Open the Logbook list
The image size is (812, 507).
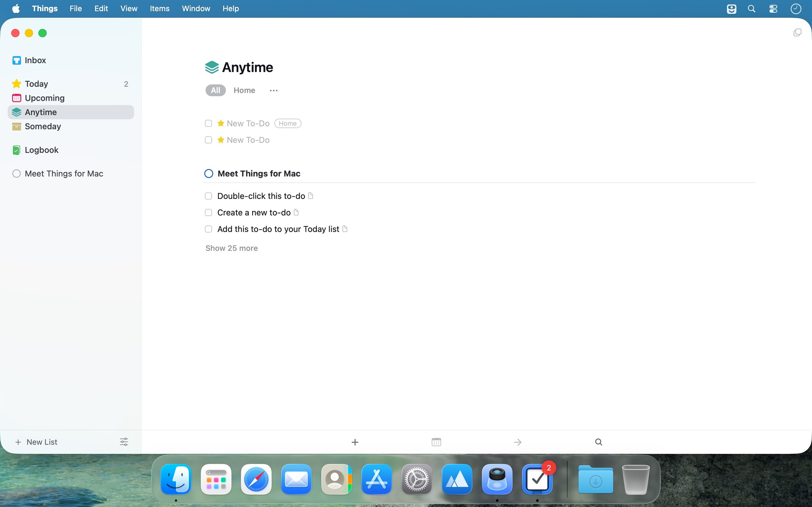coord(71,150)
